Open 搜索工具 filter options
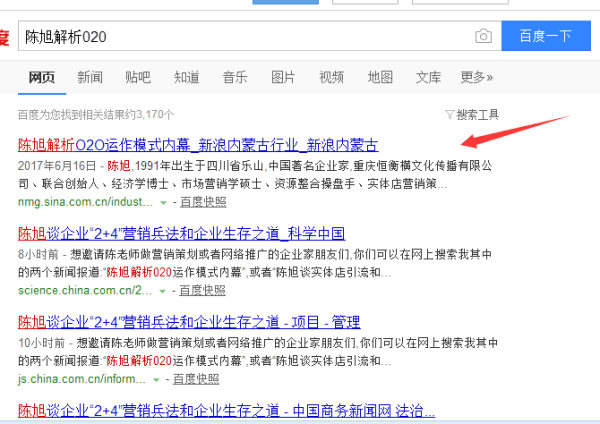This screenshot has height=424, width=600. click(478, 114)
